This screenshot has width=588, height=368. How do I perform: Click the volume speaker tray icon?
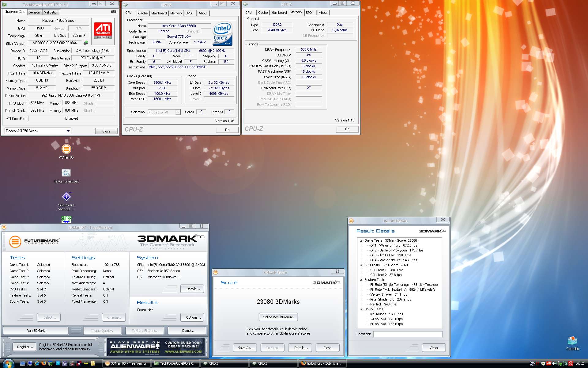(554, 363)
